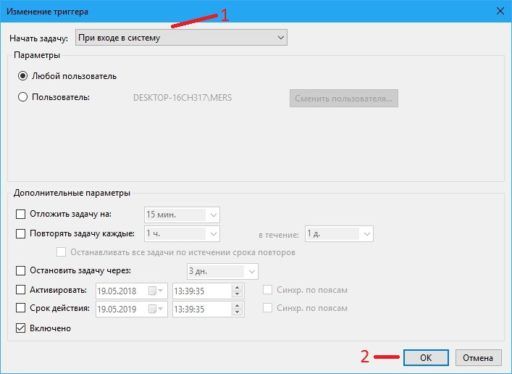Select 'Любой пользователь' radio button
Screen dimensions: 512x374
click(x=23, y=76)
